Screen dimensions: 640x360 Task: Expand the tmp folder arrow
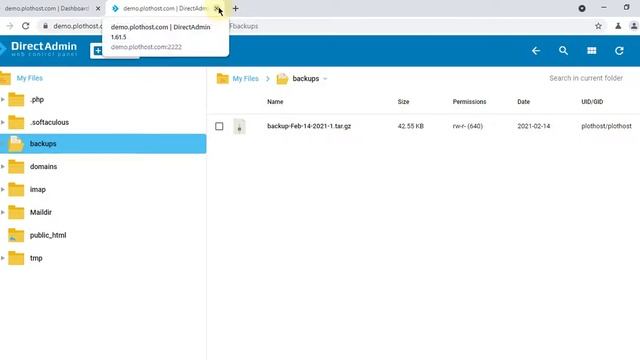tap(3, 258)
